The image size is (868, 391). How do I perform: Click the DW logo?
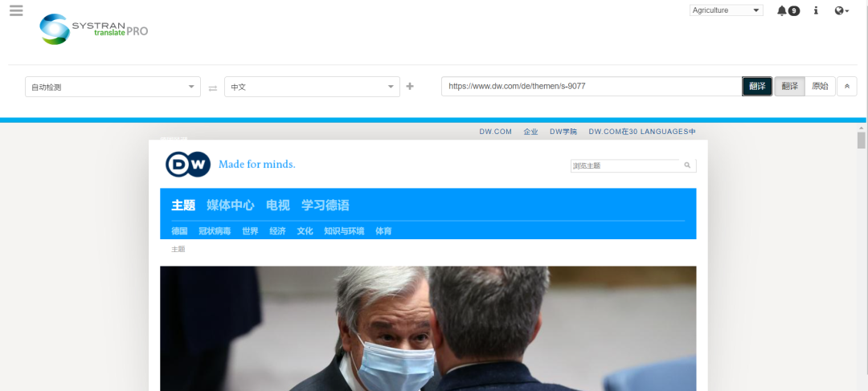[x=188, y=165]
